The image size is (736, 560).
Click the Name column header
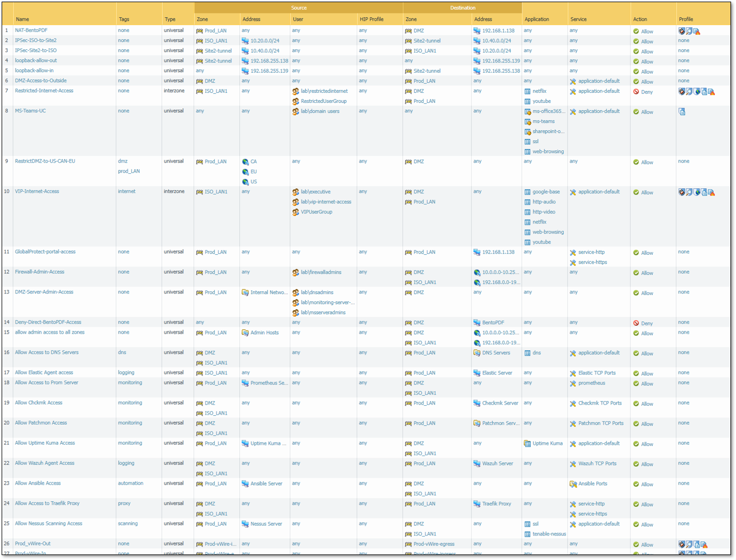point(22,19)
